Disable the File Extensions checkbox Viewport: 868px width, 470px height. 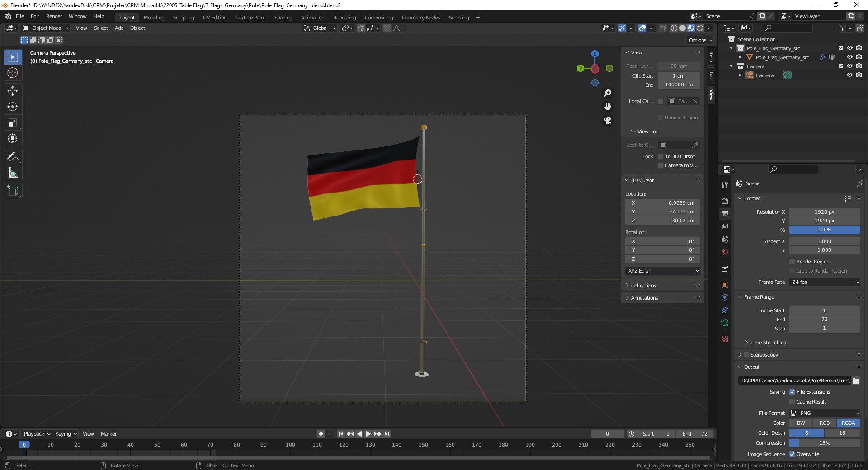click(792, 392)
